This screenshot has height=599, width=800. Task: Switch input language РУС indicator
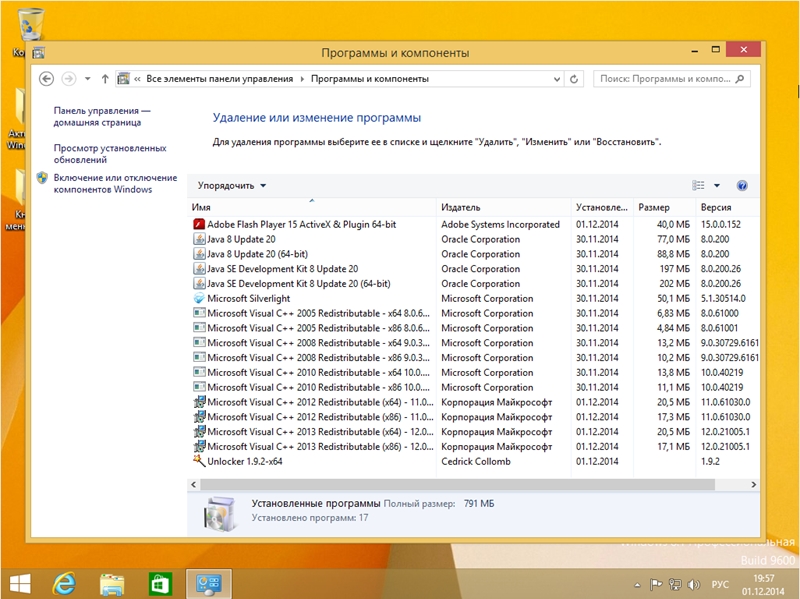click(x=720, y=584)
